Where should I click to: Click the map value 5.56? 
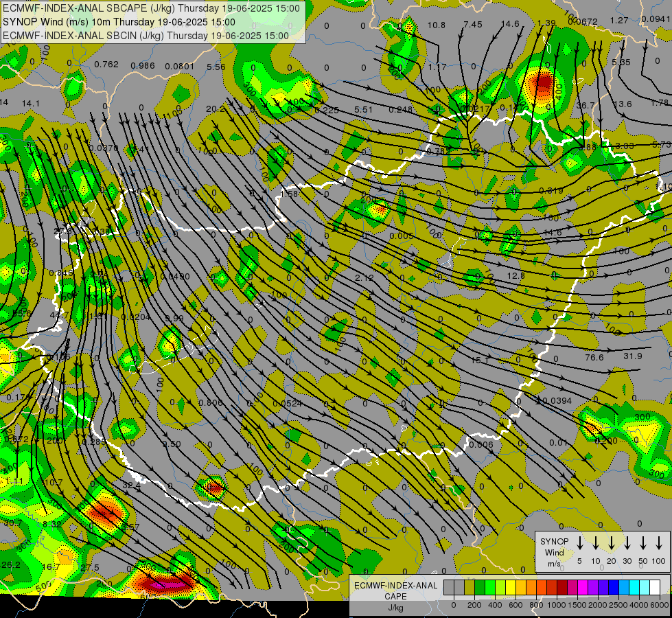click(x=216, y=67)
